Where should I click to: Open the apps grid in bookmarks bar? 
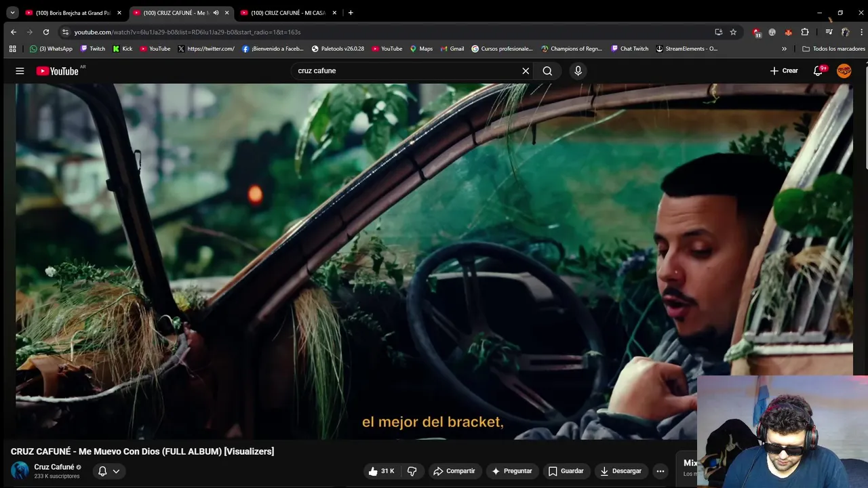[x=12, y=49]
